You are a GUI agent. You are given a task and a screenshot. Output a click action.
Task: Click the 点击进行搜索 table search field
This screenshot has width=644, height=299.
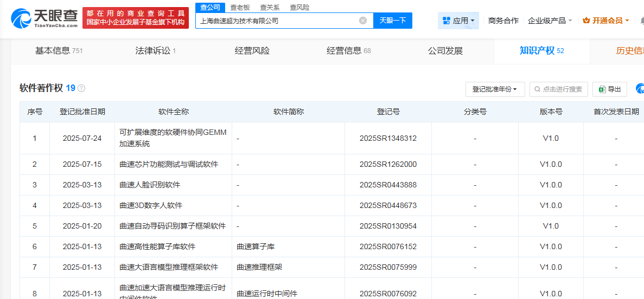click(559, 89)
